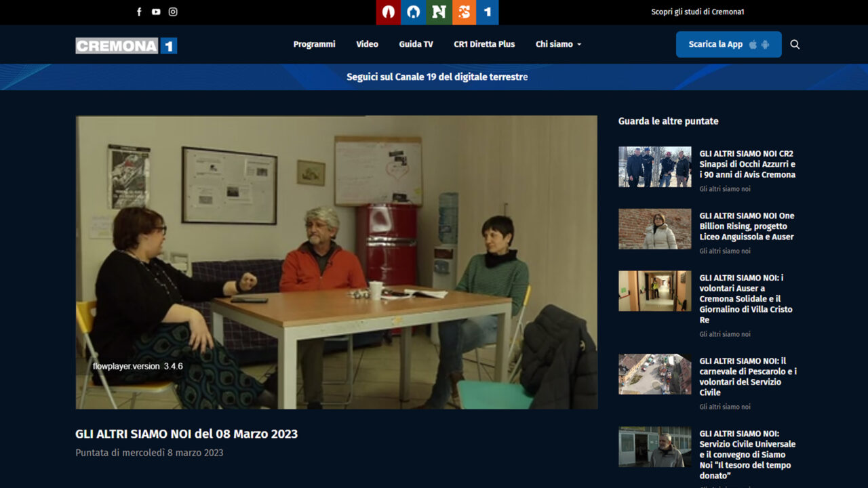The width and height of the screenshot is (868, 488).
Task: Open the Sinapsi di Occhi Azzurri episode
Action: [x=747, y=163]
